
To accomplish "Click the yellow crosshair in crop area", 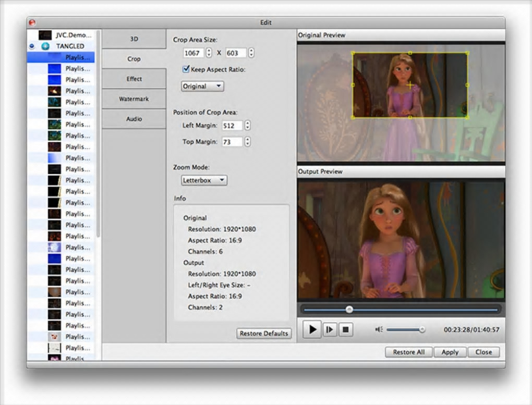I will 410,84.
